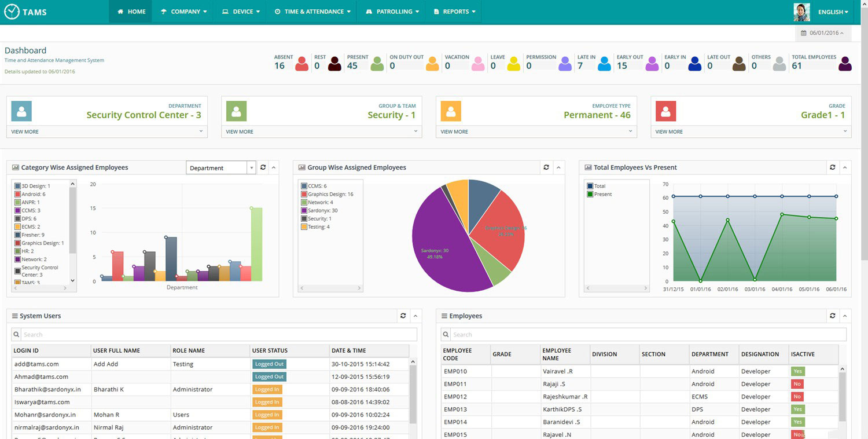Open the 06/01/2016 date picker
Screen dimensions: 868x439
(823, 33)
